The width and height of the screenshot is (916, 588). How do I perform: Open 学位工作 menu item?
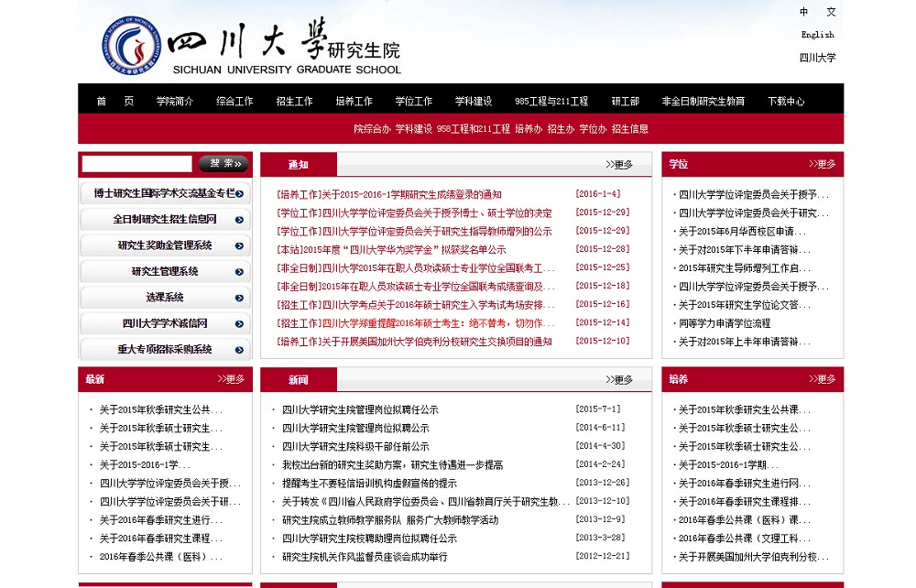tap(414, 101)
